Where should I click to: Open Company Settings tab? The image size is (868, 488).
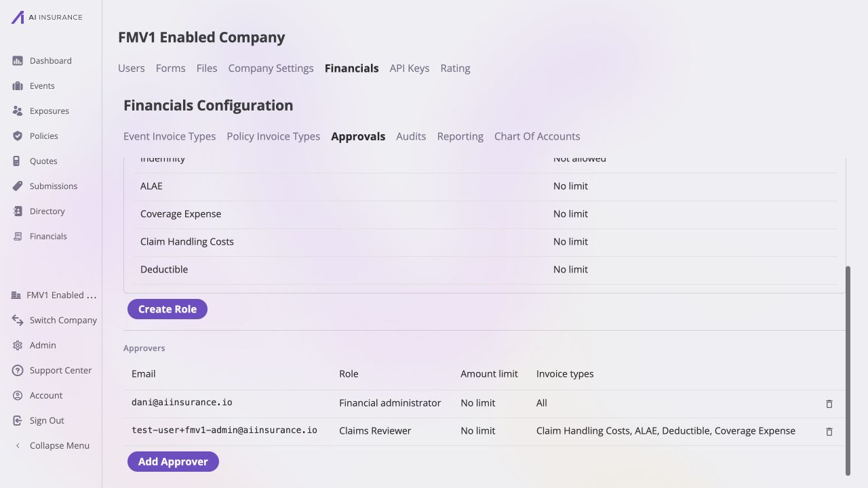271,68
